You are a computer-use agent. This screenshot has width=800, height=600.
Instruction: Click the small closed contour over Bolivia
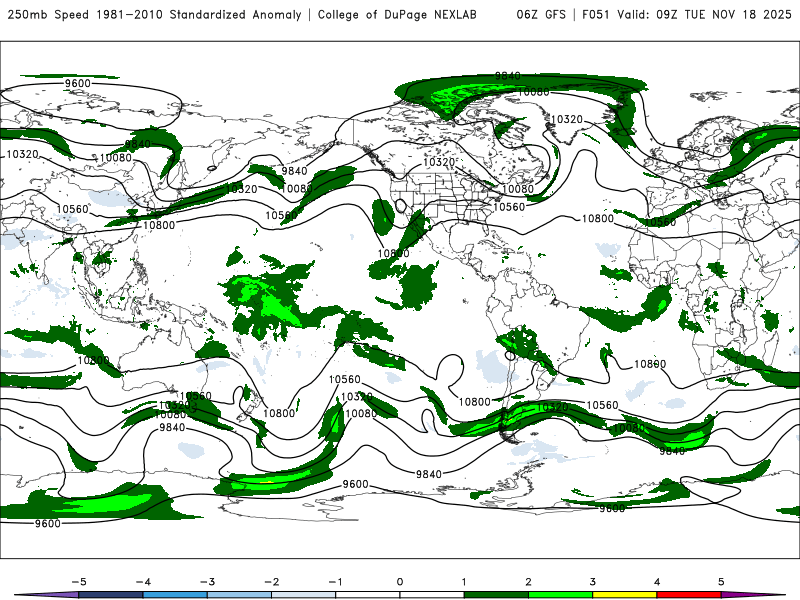[x=510, y=355]
